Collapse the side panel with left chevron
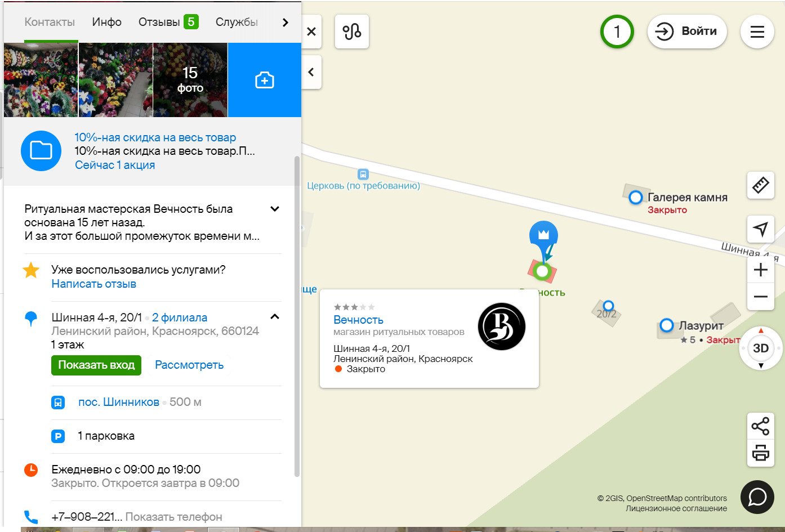 pyautogui.click(x=311, y=72)
